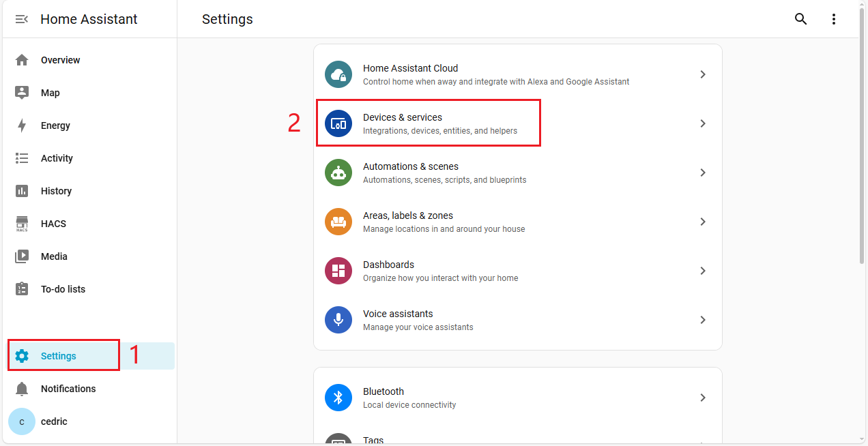Open the Notifications panel
Image resolution: width=868 pixels, height=446 pixels.
[68, 389]
